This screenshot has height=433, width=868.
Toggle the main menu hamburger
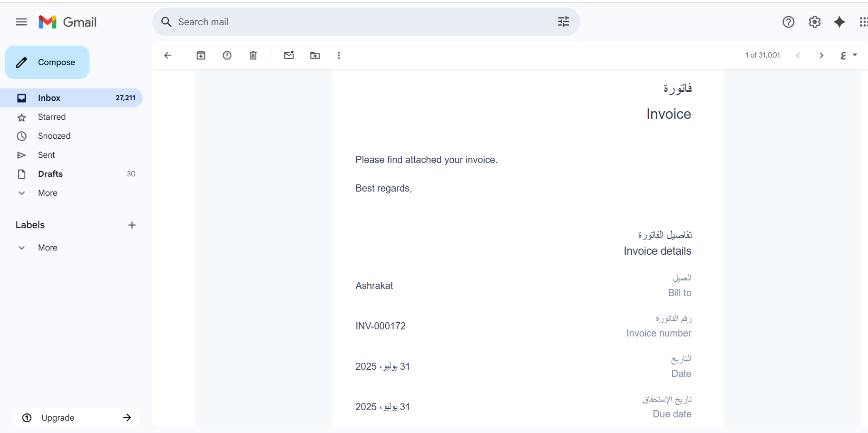(21, 22)
